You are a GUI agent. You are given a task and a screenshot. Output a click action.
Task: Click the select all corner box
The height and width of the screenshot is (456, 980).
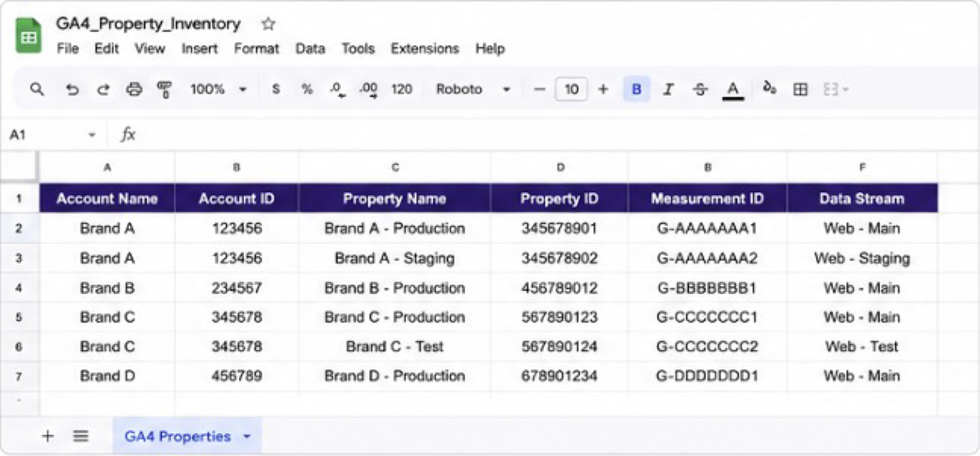(19, 166)
